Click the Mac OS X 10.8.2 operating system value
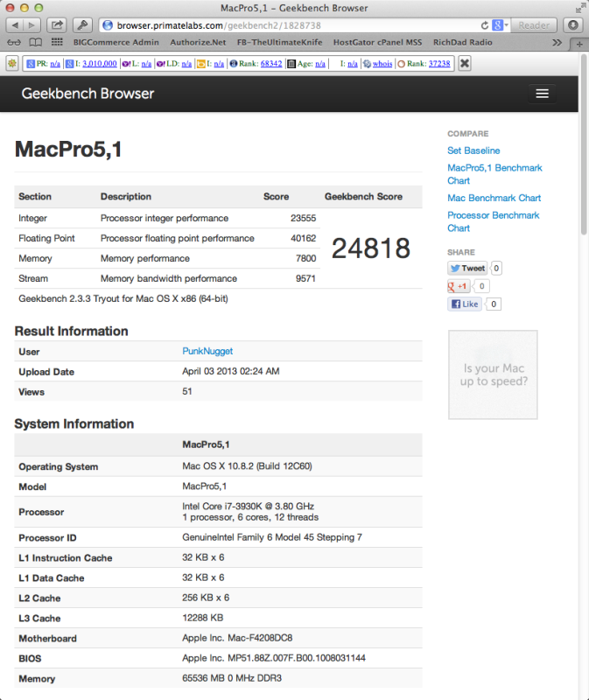 click(247, 466)
